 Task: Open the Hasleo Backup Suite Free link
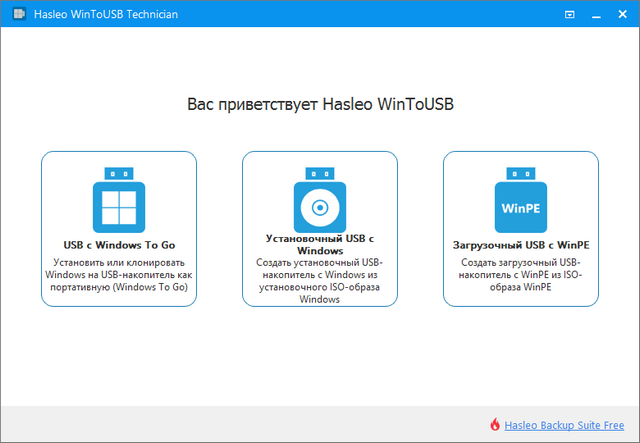point(563,424)
